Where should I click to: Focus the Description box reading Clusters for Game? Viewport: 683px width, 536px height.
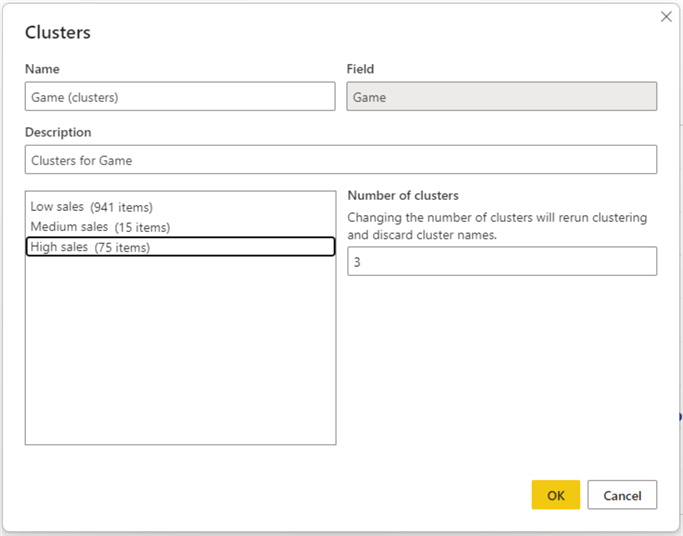340,160
